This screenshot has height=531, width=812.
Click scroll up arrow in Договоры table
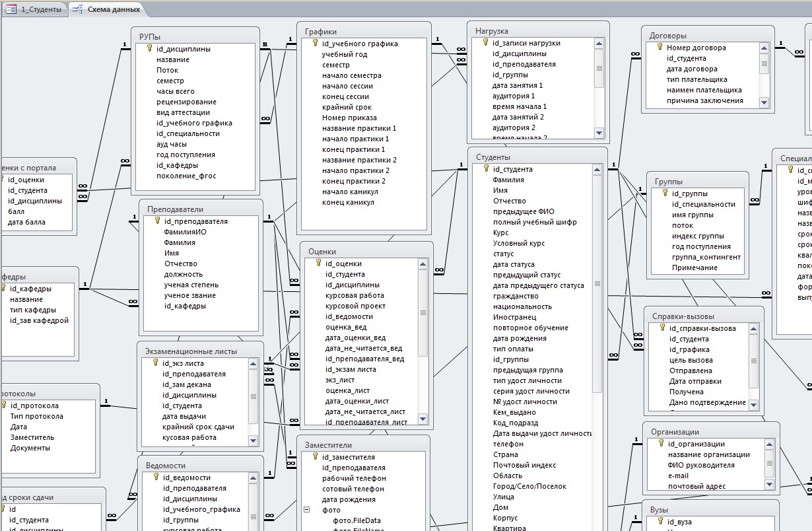tap(764, 48)
